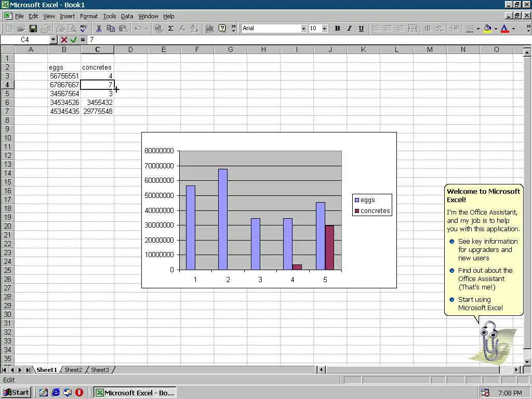532x399 pixels.
Task: Select cell containing 3455432
Action: coord(97,102)
